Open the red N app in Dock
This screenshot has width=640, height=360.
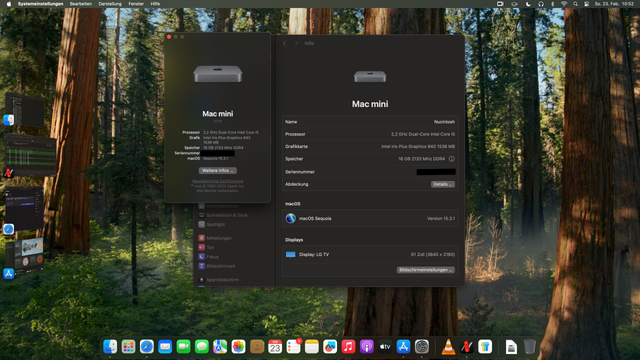(x=467, y=347)
